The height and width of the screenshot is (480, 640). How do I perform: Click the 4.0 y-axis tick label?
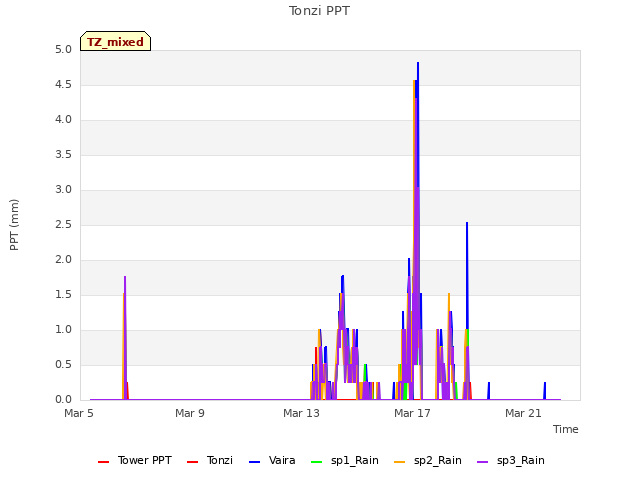63,120
